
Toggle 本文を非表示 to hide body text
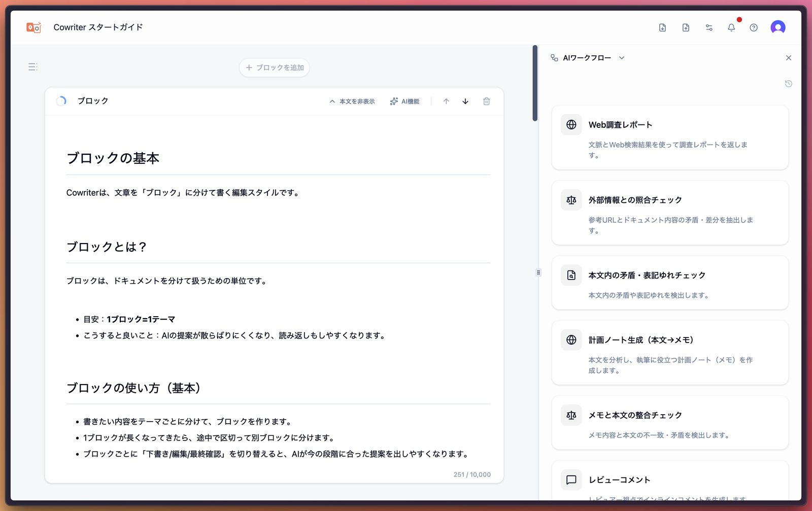coord(357,101)
